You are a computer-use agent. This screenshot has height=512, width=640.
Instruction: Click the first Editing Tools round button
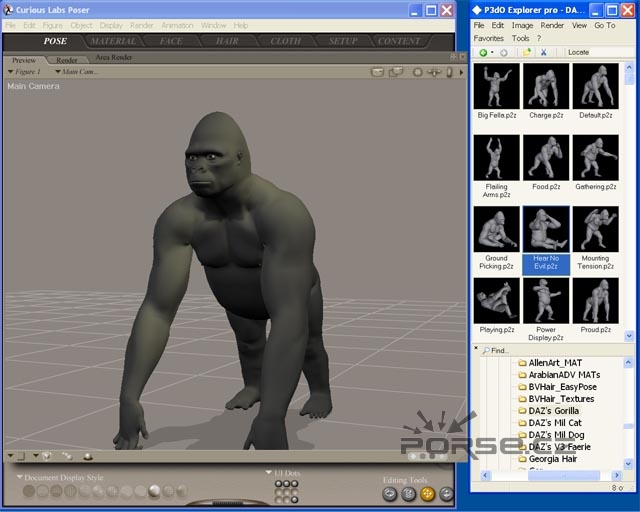pos(389,493)
